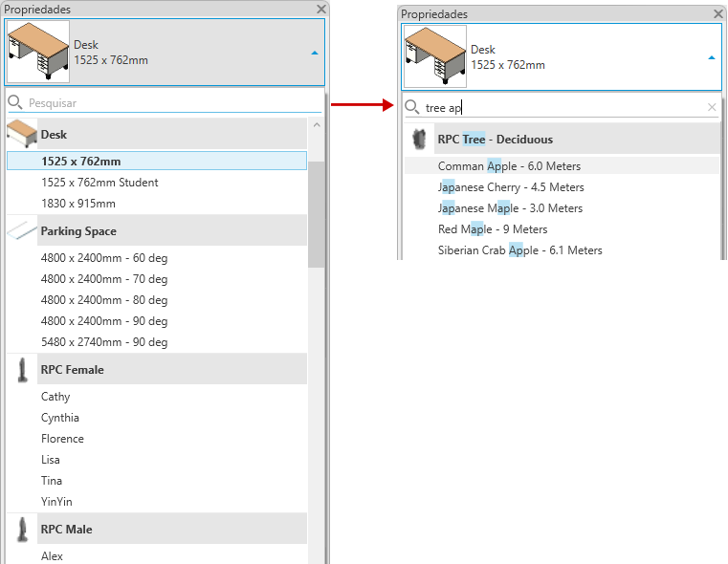Click the RPC Female figure icon

[x=22, y=369]
